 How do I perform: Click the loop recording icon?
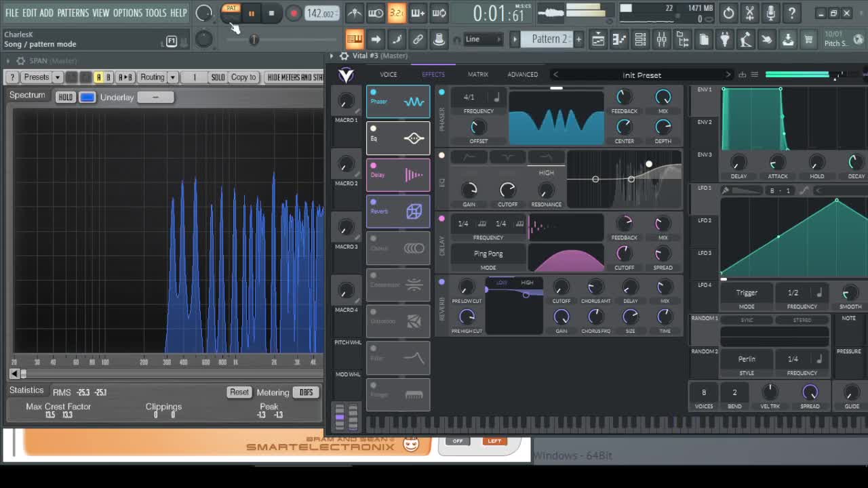tap(439, 13)
